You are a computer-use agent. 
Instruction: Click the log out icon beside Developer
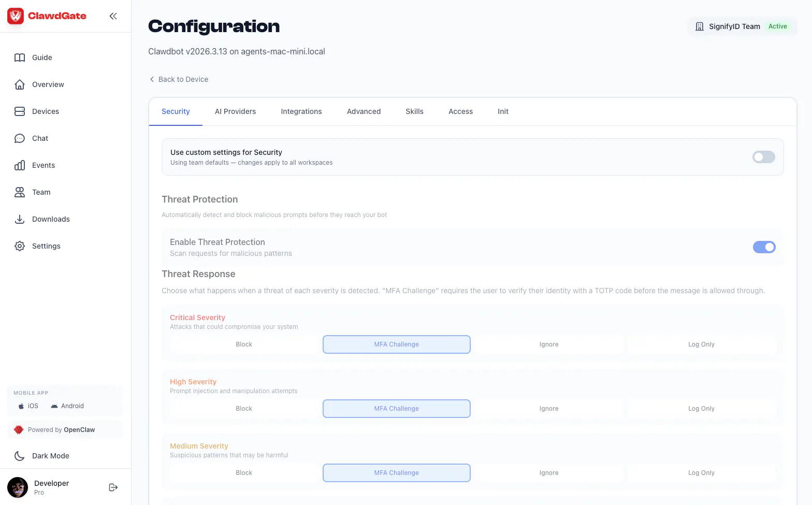click(x=113, y=487)
